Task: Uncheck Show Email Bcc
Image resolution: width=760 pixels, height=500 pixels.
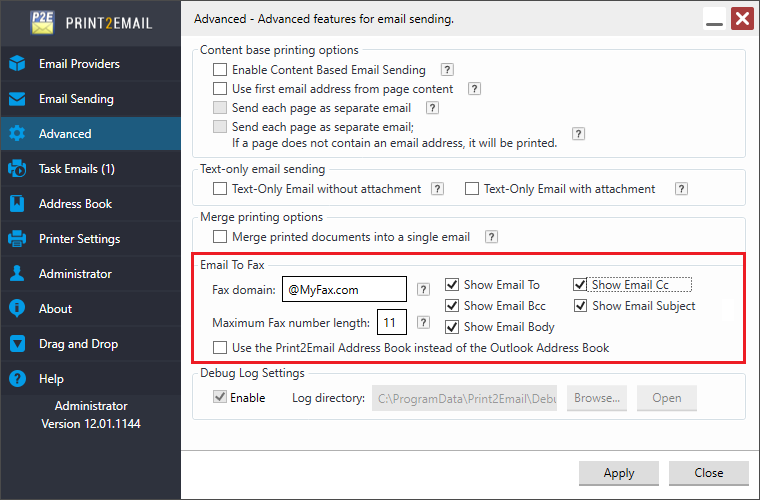Action: [452, 306]
